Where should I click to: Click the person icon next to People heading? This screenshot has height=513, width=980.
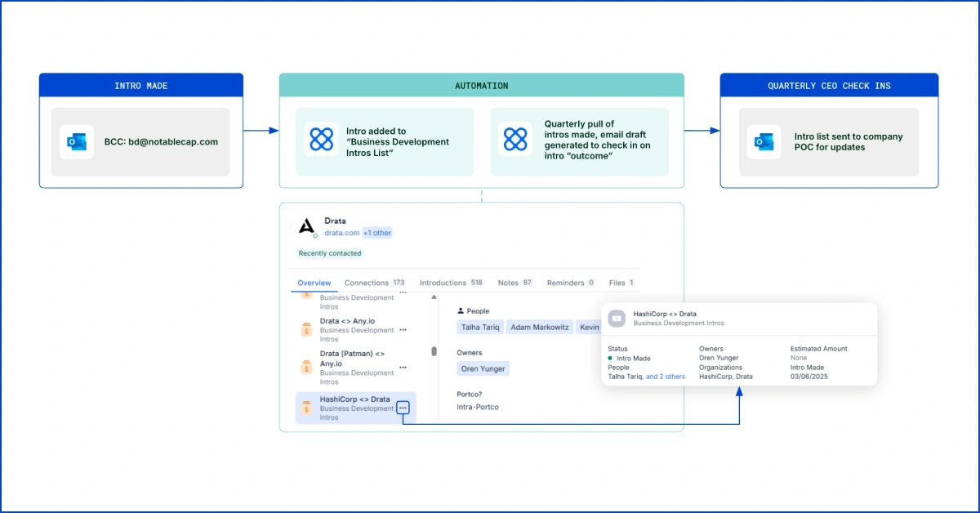[x=461, y=311]
